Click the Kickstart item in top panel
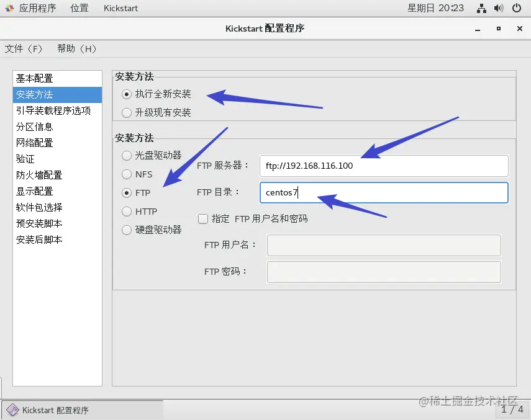Screen dimensions: 531x420 120,8
